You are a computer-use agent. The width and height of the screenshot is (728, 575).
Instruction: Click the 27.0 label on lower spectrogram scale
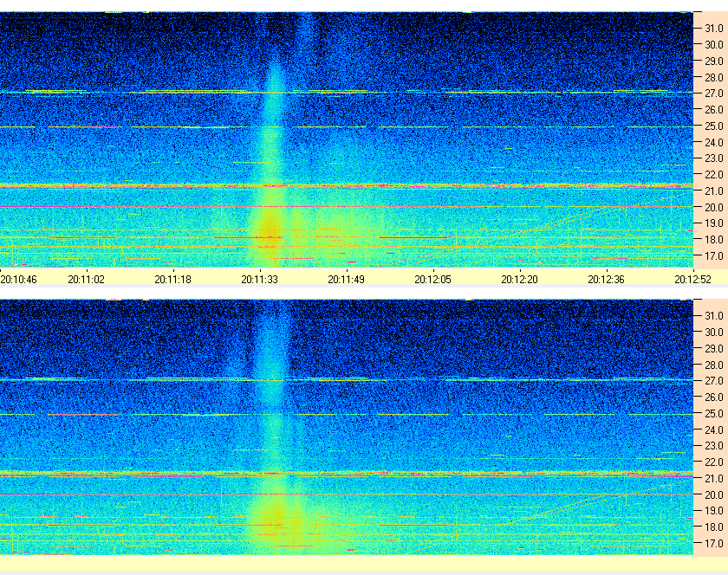click(x=714, y=381)
